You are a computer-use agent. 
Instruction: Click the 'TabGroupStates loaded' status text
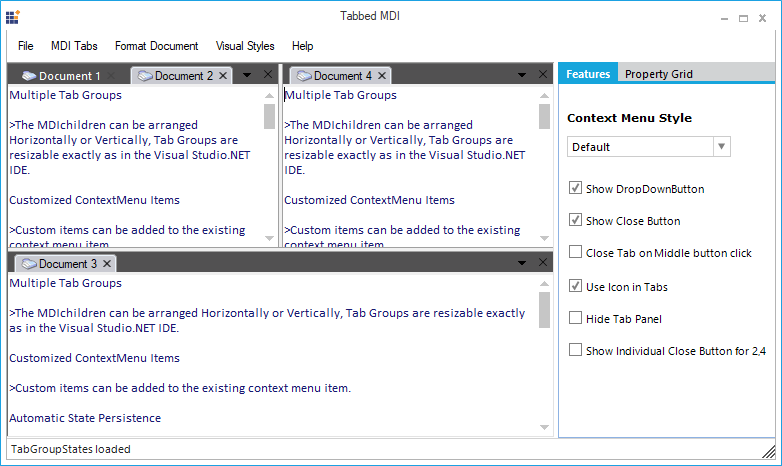pyautogui.click(x=71, y=449)
